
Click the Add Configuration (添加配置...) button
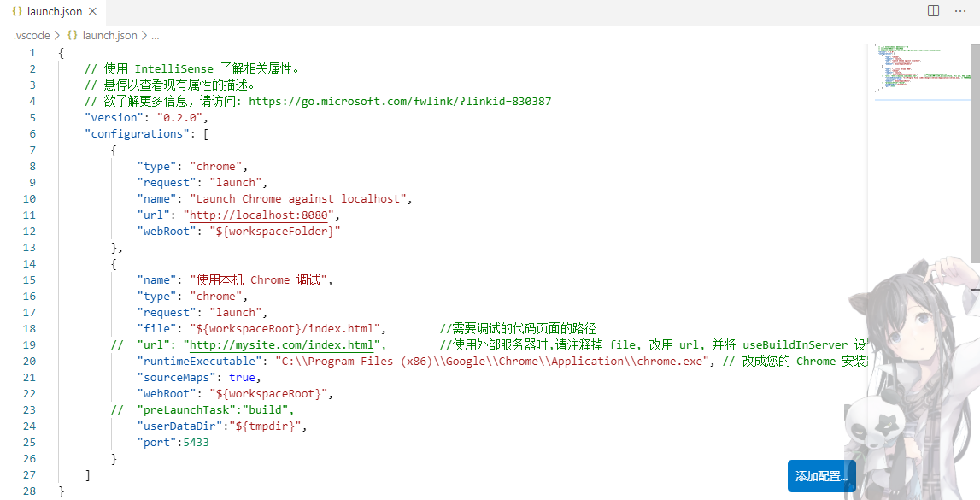pyautogui.click(x=821, y=476)
